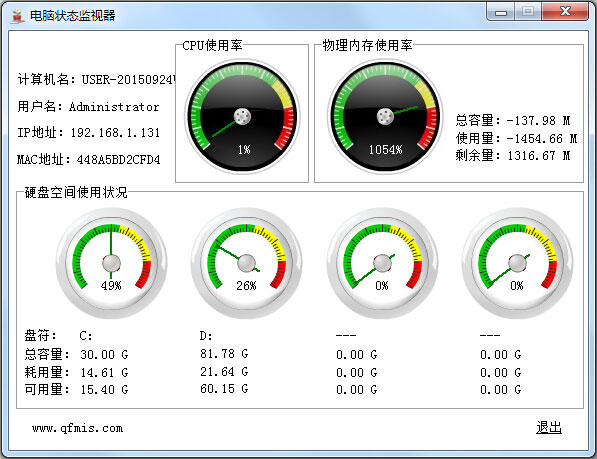Image resolution: width=597 pixels, height=459 pixels.
Task: Click memory used value -1454.66 M
Action: 542,139
